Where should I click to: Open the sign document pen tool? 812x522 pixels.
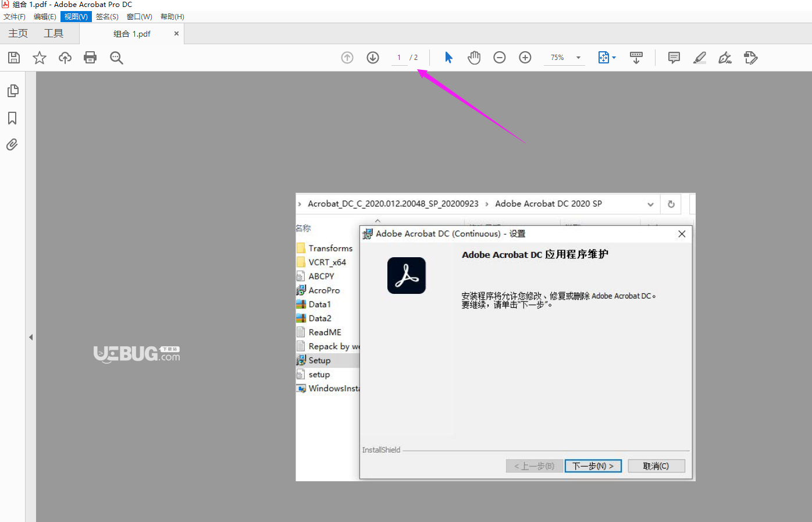(725, 58)
